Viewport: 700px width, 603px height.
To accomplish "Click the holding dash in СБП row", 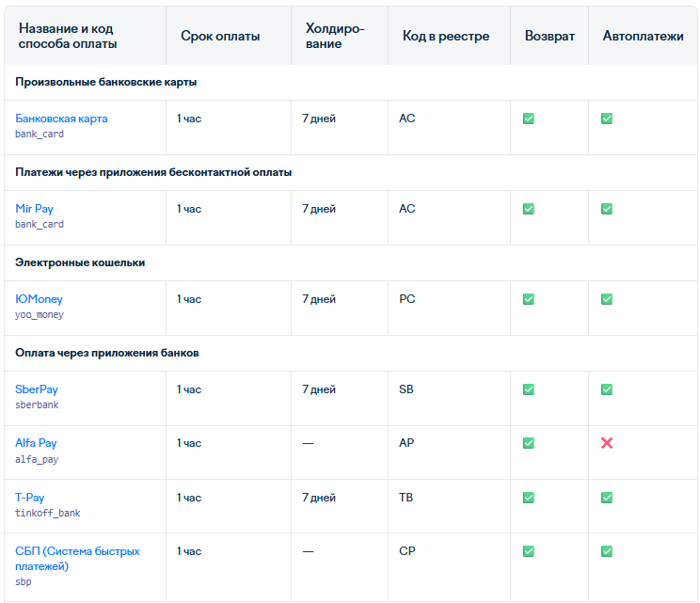I will (x=308, y=551).
